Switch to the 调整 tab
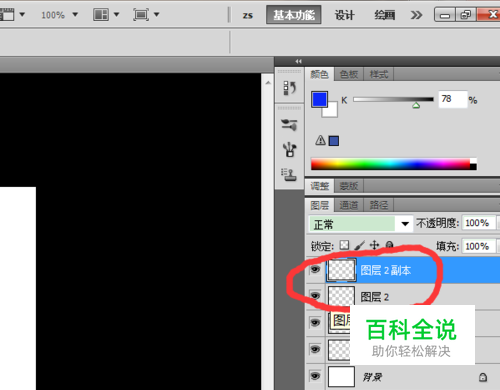The image size is (500, 390). pyautogui.click(x=319, y=186)
